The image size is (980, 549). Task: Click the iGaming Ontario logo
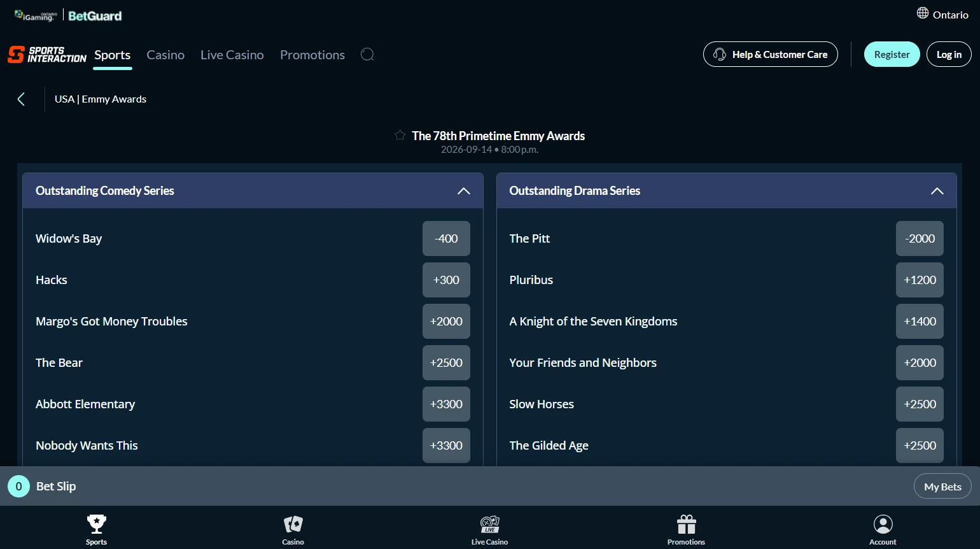pyautogui.click(x=36, y=16)
